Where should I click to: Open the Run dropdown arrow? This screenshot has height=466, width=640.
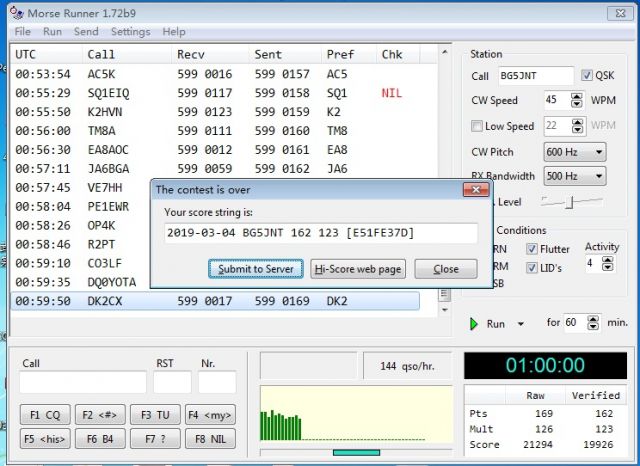pyautogui.click(x=521, y=324)
